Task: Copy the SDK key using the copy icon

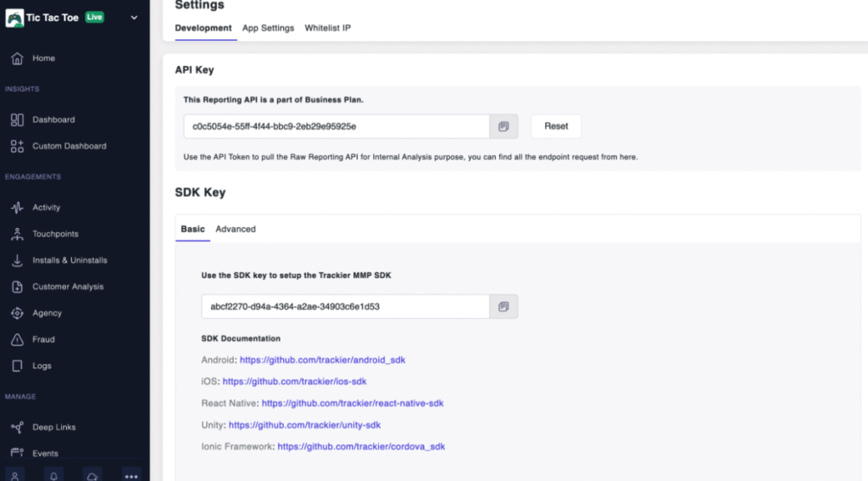Action: click(x=504, y=306)
